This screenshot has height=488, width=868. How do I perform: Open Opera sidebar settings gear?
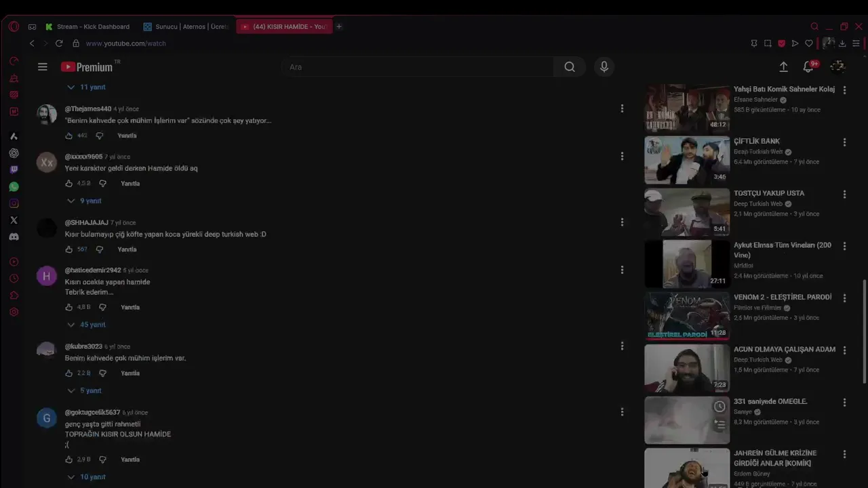coord(14,312)
